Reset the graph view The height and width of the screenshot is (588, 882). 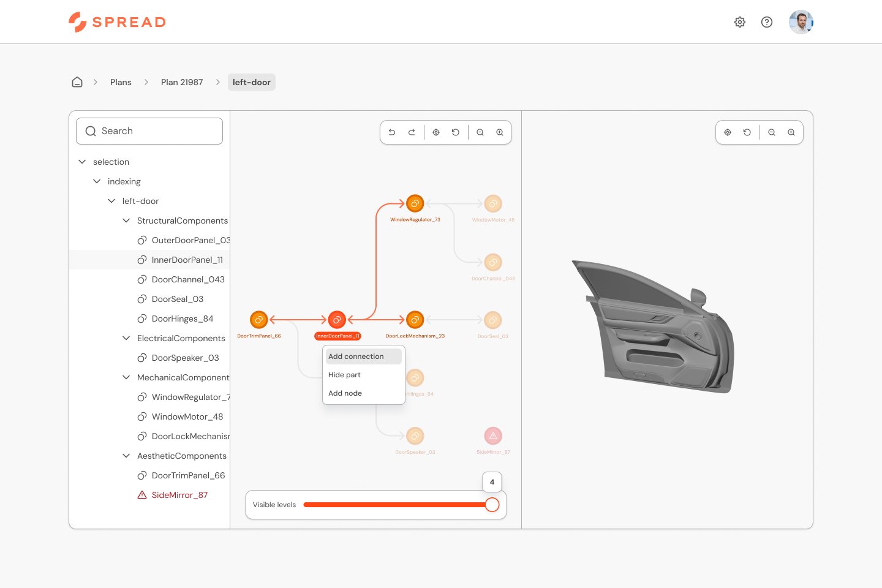pos(456,132)
